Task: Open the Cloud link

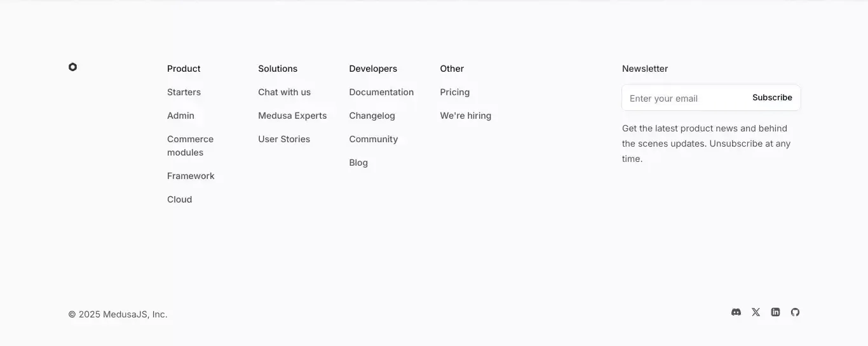Action: tap(179, 199)
